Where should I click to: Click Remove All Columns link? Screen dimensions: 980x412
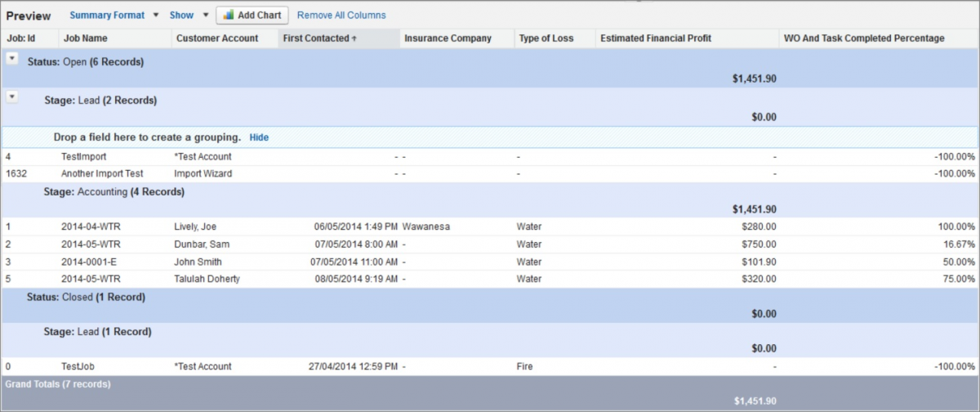[x=341, y=16]
